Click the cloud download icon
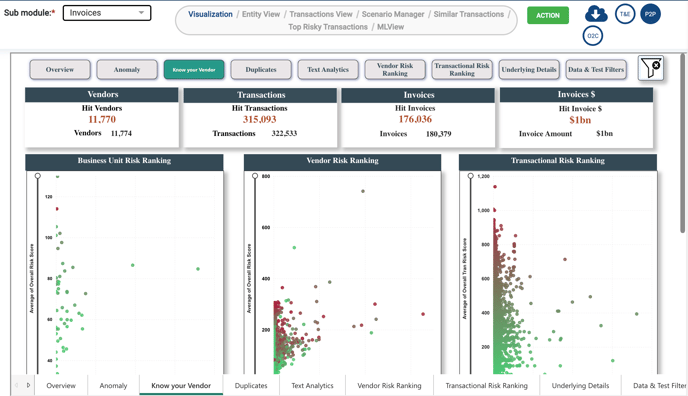 [x=596, y=14]
